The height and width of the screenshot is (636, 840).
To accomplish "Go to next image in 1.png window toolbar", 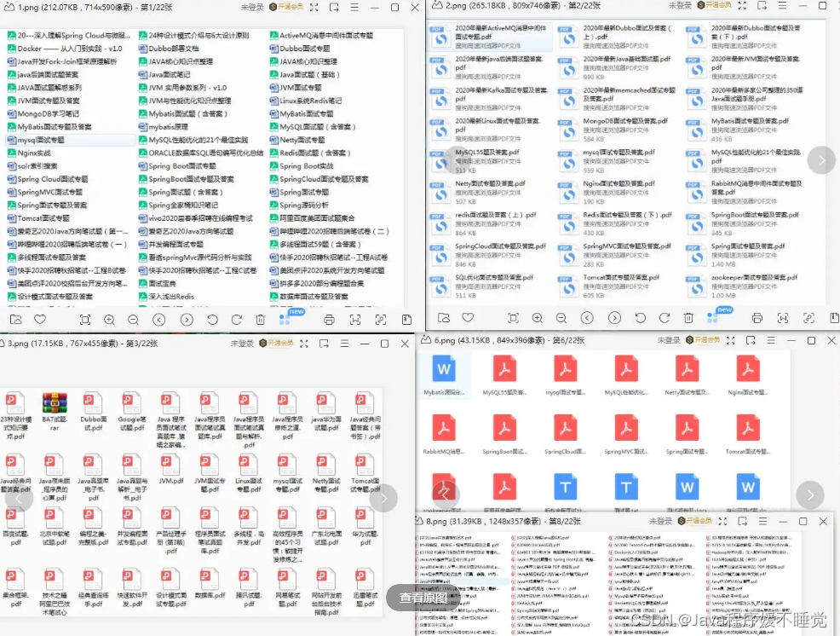I will point(187,320).
